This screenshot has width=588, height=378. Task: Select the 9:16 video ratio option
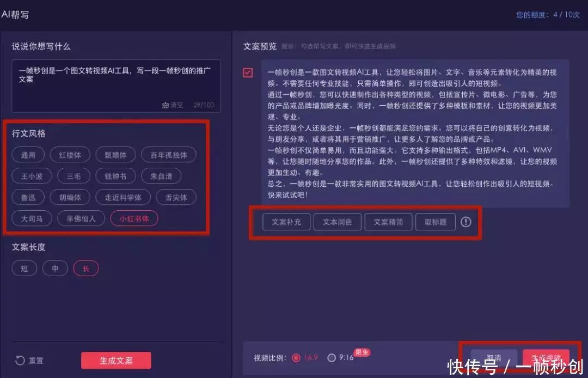[x=332, y=358]
